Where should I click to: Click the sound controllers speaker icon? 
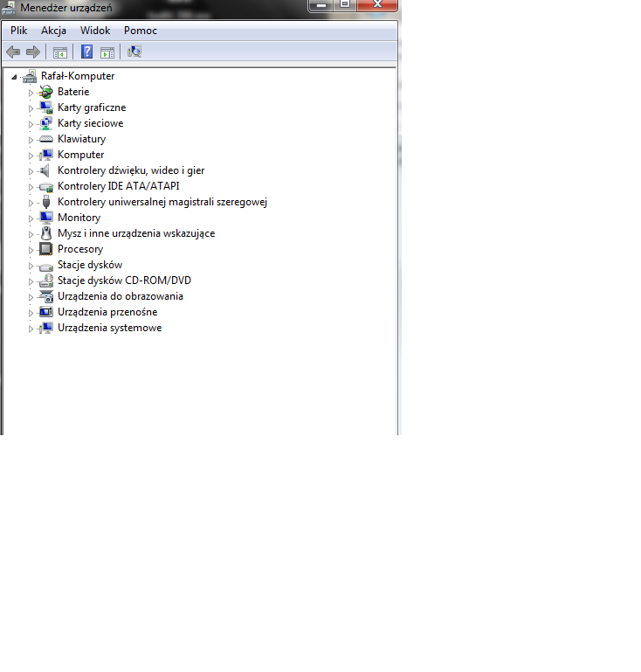pos(45,170)
